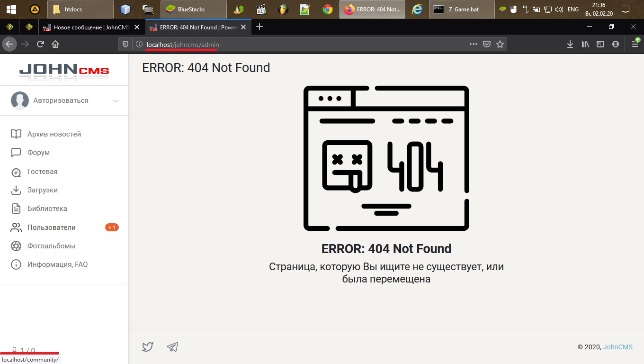Open the Twitter link in the footer
The image size is (644, 364).
[148, 347]
